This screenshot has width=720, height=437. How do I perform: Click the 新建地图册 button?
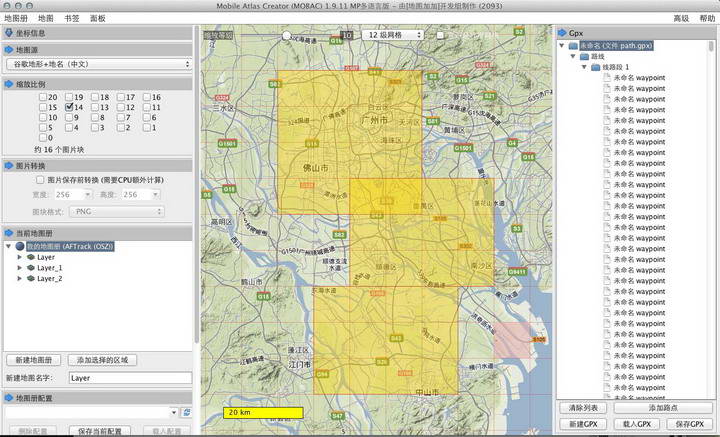pyautogui.click(x=34, y=360)
